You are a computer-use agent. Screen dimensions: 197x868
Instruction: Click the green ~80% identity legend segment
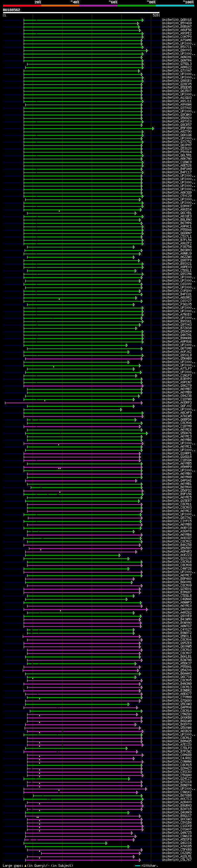point(137,6)
